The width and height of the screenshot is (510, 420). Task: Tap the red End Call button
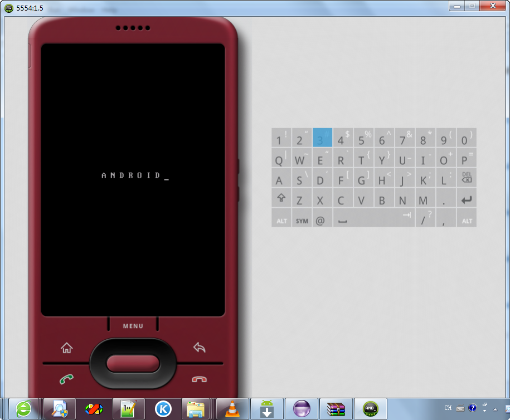point(200,379)
